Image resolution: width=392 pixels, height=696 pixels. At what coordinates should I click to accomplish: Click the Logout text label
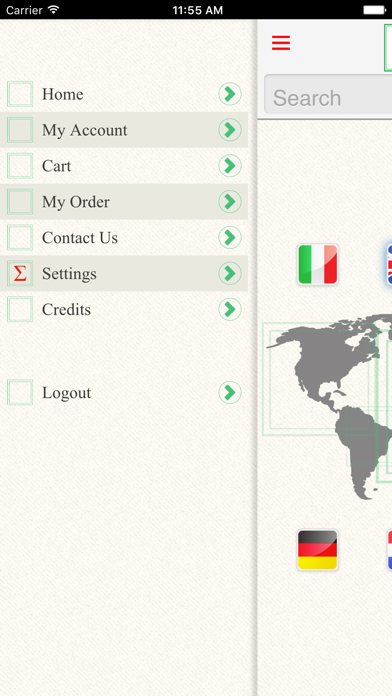tap(67, 393)
